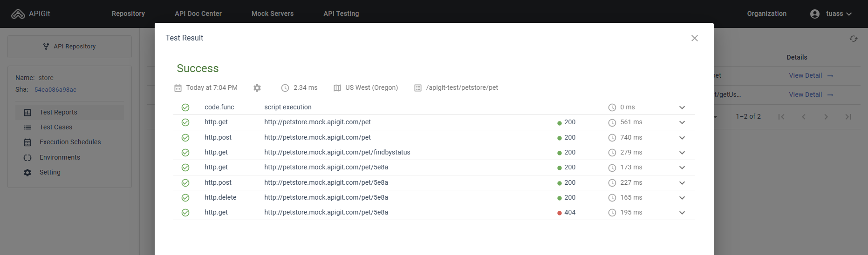Screen dimensions: 868x255
Task: Click success check icon of http.delete row
Action: (x=185, y=198)
